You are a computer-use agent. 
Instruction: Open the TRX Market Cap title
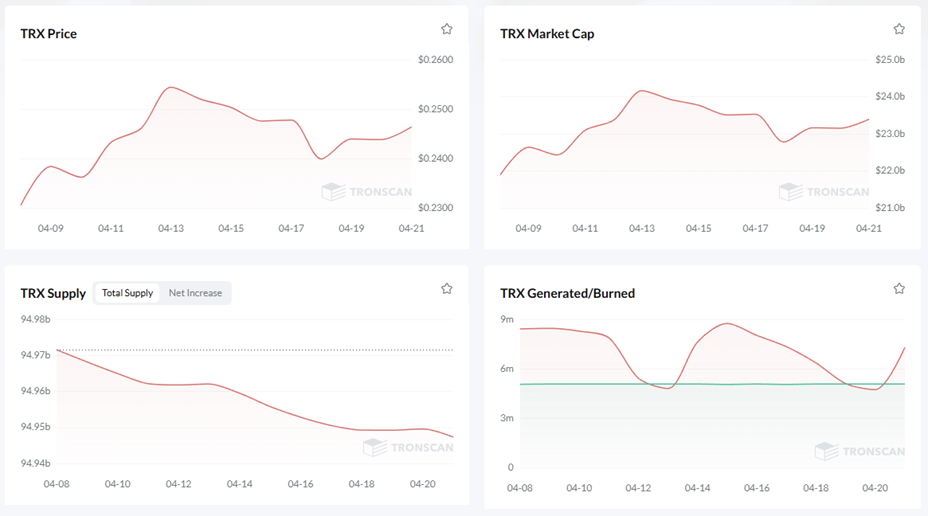[x=546, y=34]
